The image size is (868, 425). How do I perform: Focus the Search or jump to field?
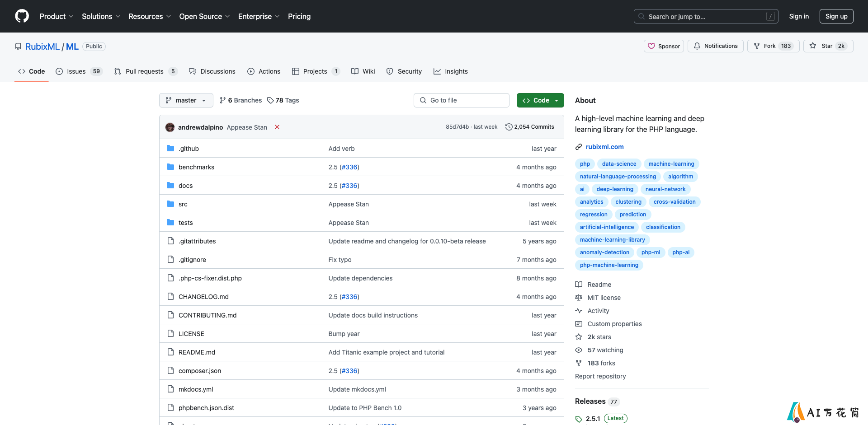click(706, 16)
